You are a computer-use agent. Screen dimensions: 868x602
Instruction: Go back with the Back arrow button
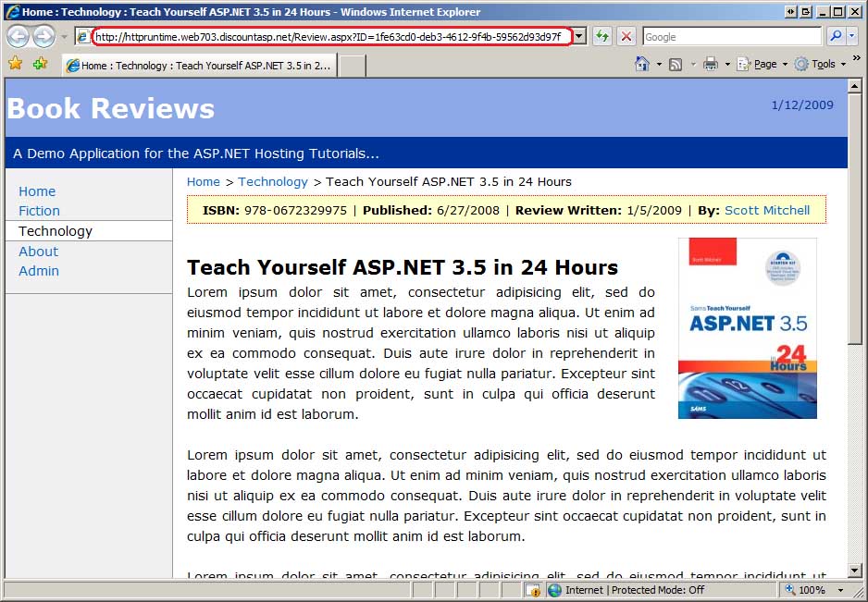pos(18,37)
